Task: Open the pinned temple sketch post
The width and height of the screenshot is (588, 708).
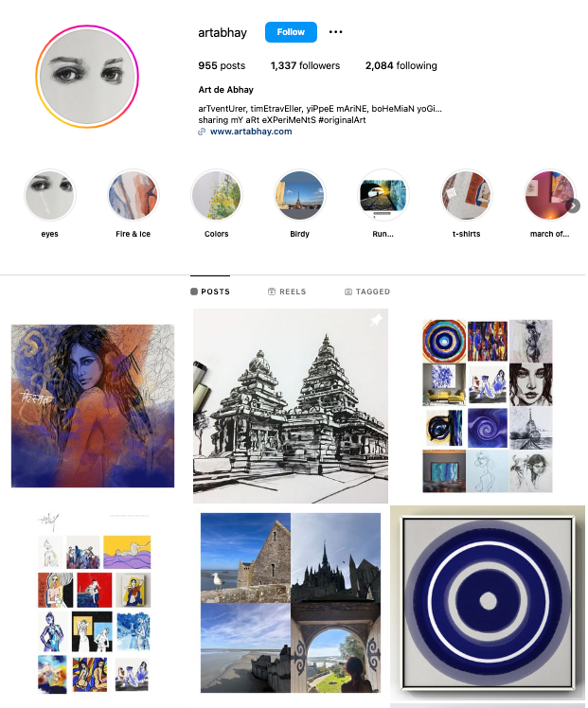Action: pos(291,406)
